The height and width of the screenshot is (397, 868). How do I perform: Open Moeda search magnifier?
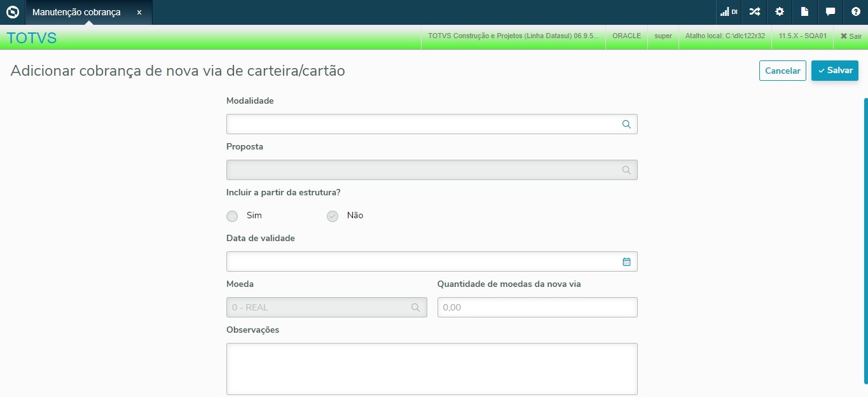click(x=415, y=308)
